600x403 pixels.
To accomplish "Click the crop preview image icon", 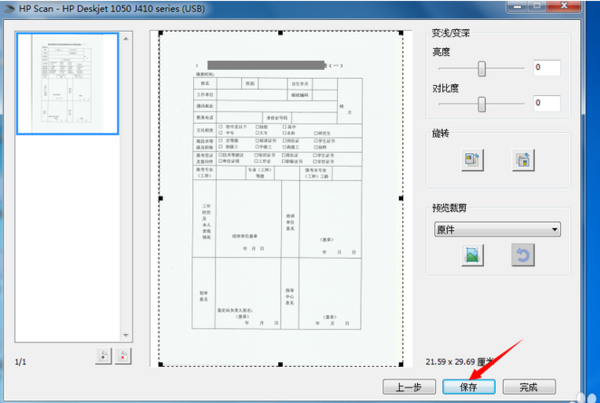I will (472, 256).
